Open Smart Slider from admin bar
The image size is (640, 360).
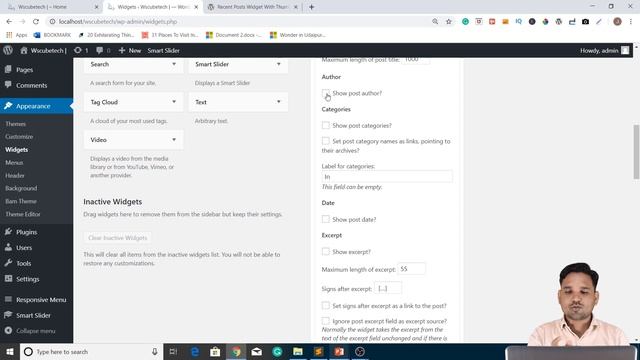(163, 50)
